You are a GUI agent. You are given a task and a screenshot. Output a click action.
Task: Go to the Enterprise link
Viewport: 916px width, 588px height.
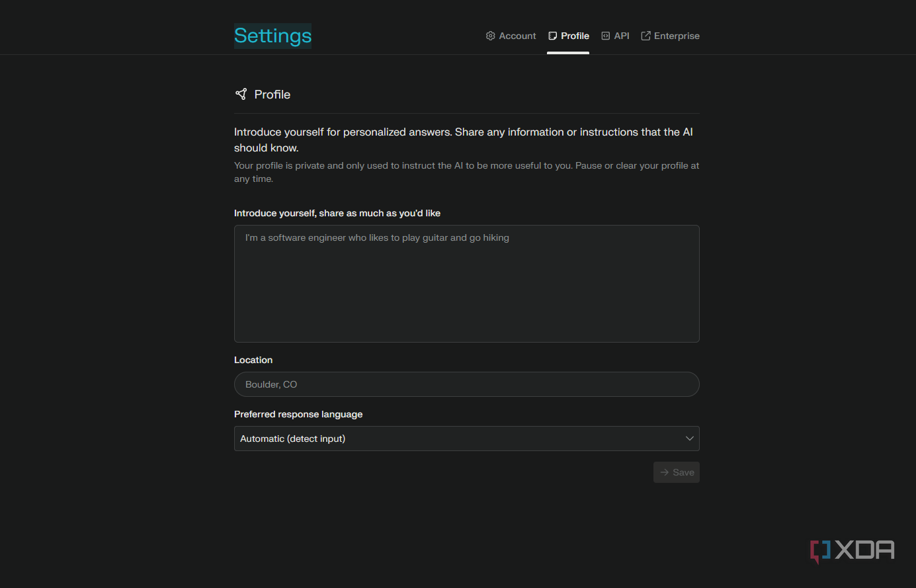pyautogui.click(x=670, y=36)
